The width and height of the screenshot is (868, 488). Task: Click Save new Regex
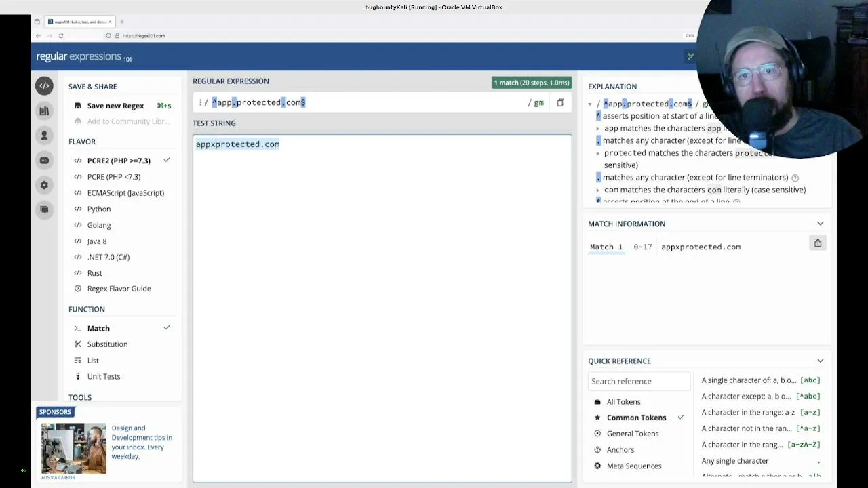(x=115, y=106)
